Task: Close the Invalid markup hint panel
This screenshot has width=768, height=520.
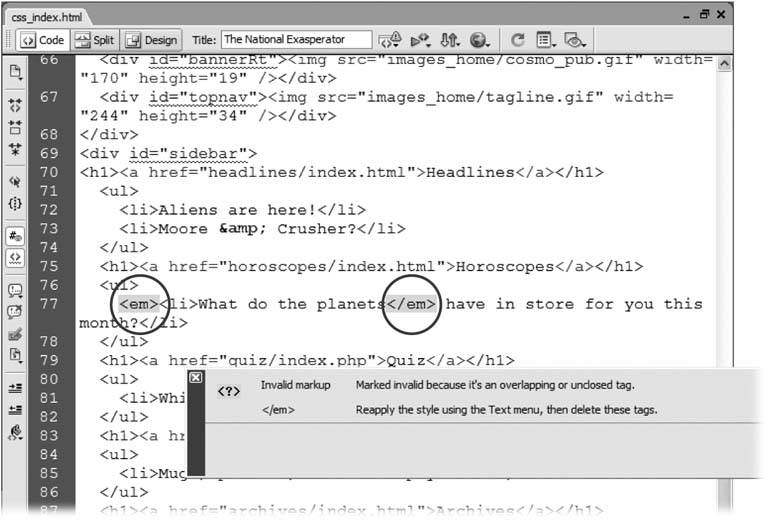Action: click(x=196, y=377)
